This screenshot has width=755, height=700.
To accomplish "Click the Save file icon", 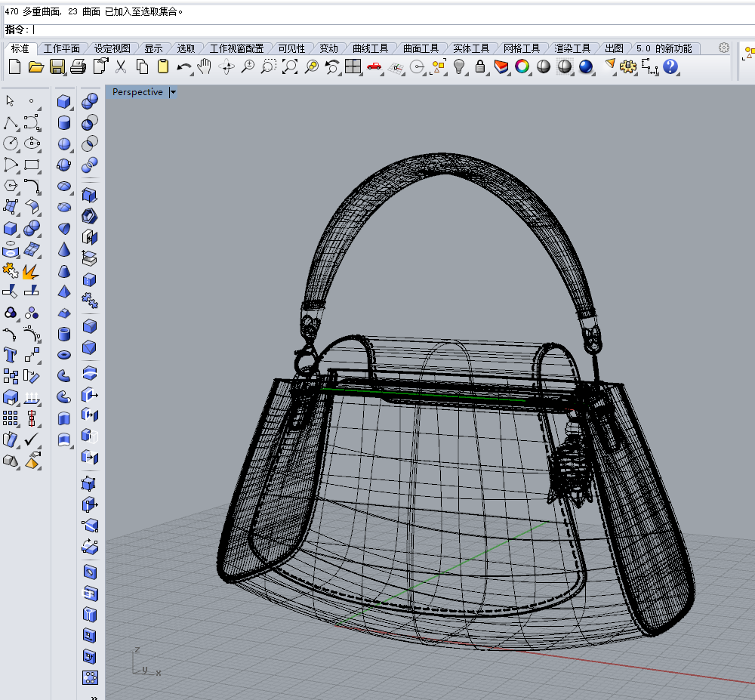I will tap(57, 66).
